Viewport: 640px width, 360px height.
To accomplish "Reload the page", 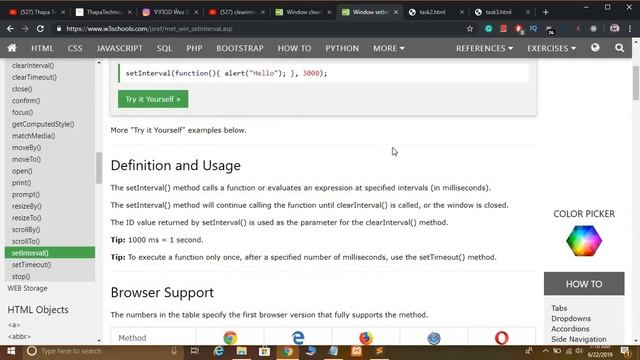I will click(40, 29).
